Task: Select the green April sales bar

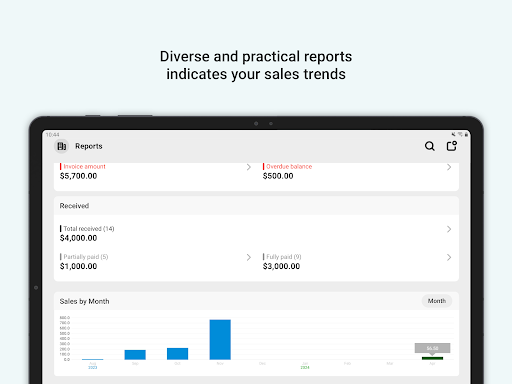Action: pyautogui.click(x=432, y=358)
